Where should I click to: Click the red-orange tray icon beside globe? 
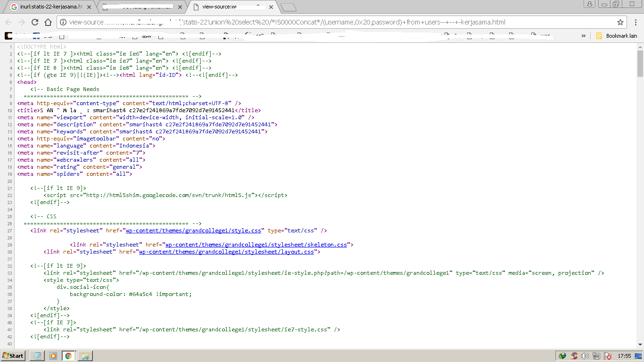coord(574,356)
